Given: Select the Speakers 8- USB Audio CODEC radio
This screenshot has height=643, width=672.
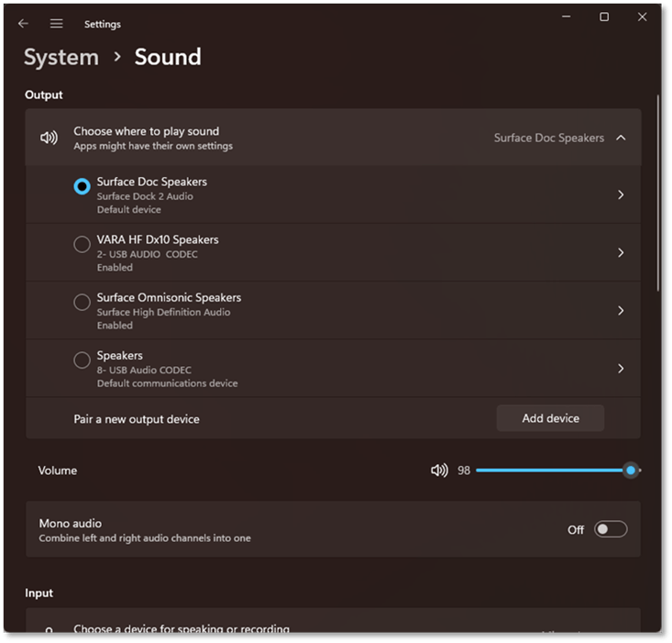Looking at the screenshot, I should tap(82, 360).
